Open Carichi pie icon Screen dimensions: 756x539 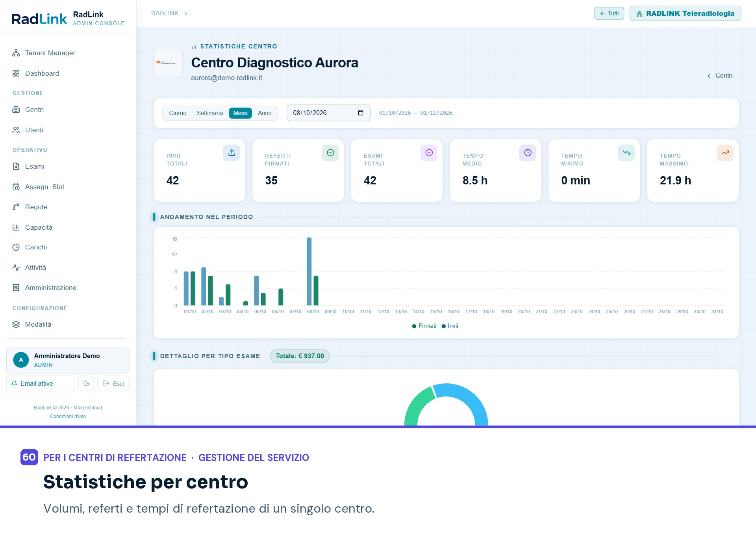pos(16,247)
